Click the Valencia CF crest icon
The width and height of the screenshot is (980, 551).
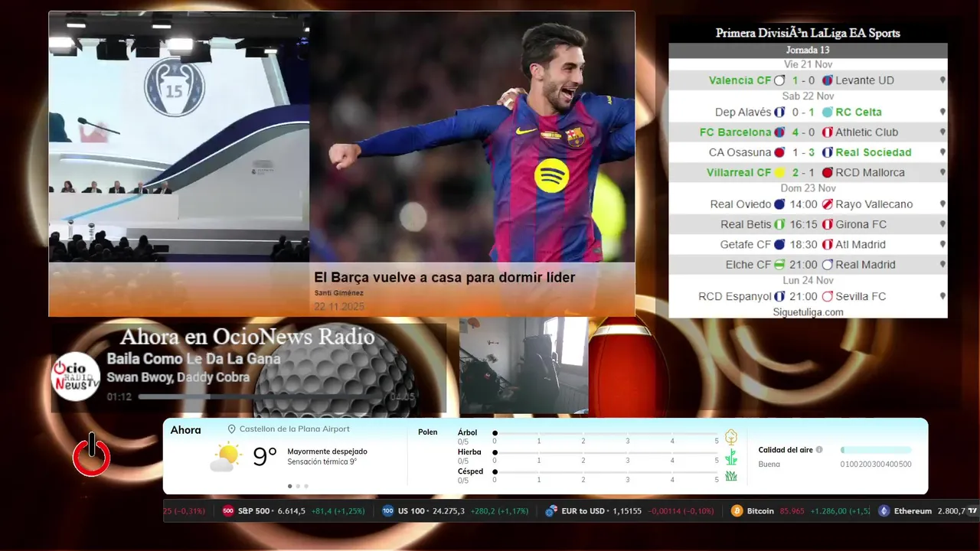[x=779, y=80]
